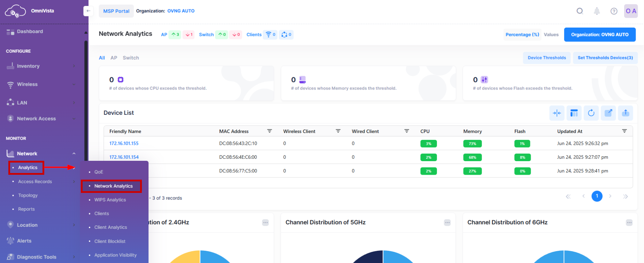The image size is (644, 263).
Task: Click the search icon in top header
Action: [x=580, y=11]
